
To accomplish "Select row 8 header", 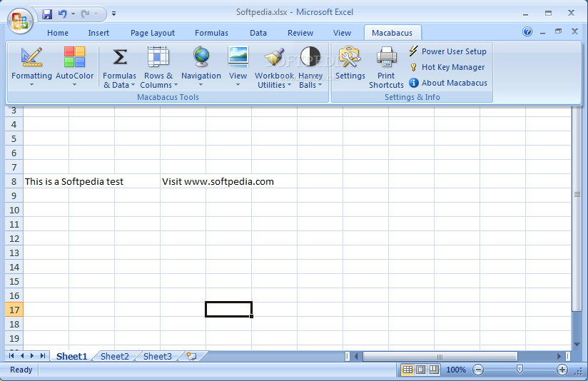I will click(14, 181).
